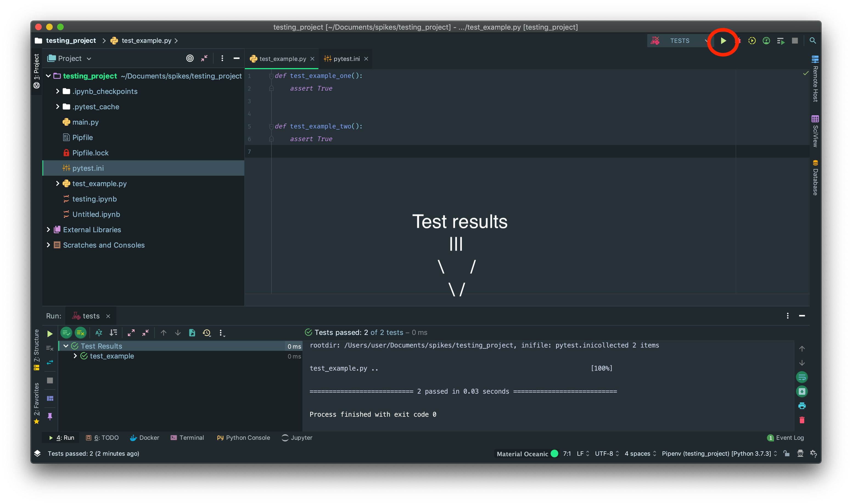Image resolution: width=852 pixels, height=504 pixels.
Task: Expand all nodes in the test tree
Action: pos(131,333)
